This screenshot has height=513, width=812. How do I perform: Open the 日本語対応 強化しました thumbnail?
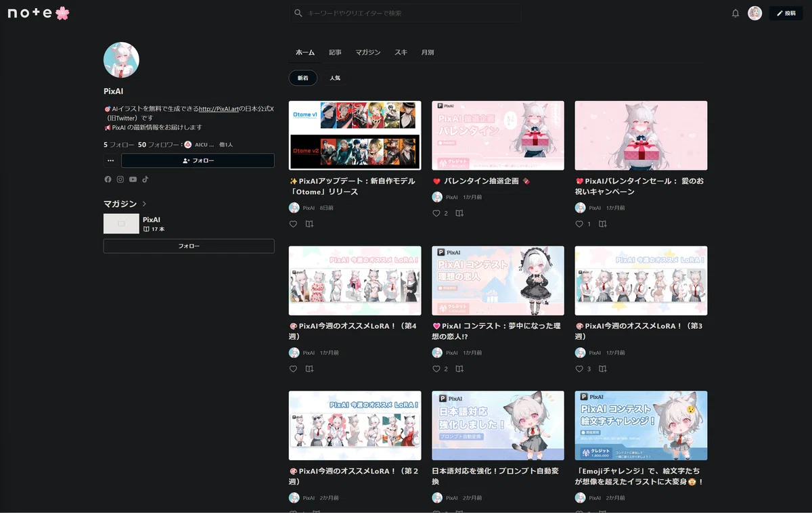pyautogui.click(x=498, y=426)
